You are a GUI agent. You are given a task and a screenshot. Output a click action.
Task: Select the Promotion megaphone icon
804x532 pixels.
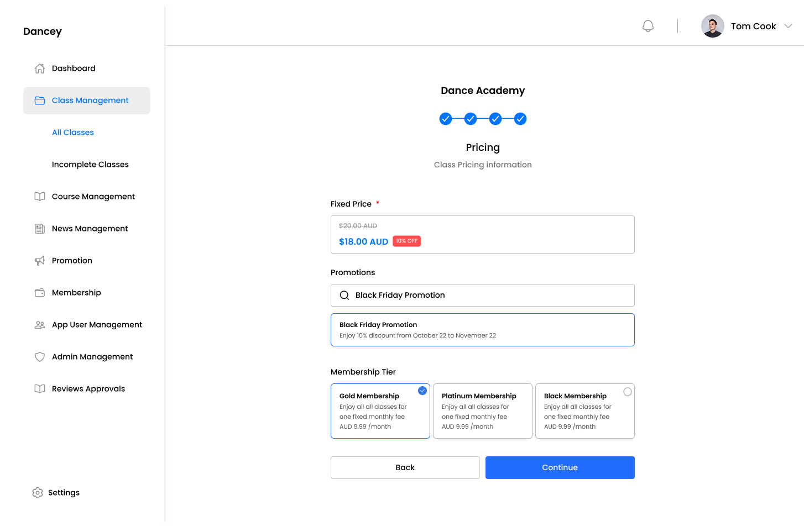39,260
